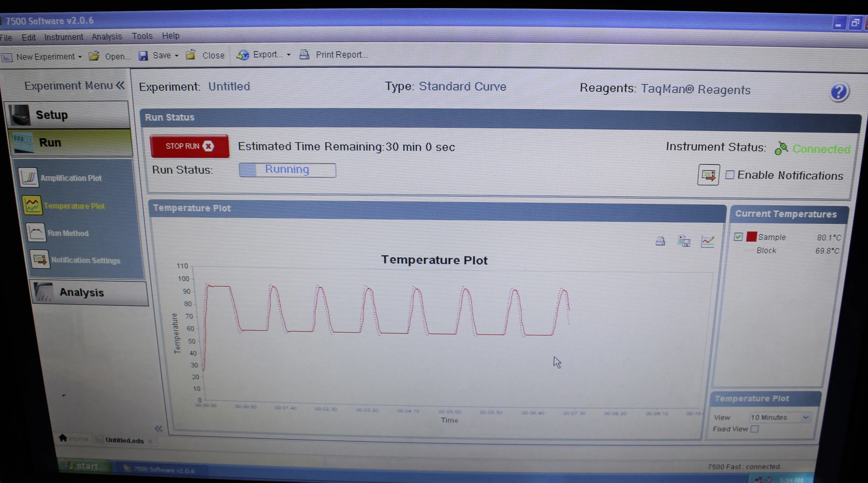The width and height of the screenshot is (868, 483).
Task: Open the File menu
Action: coord(6,38)
